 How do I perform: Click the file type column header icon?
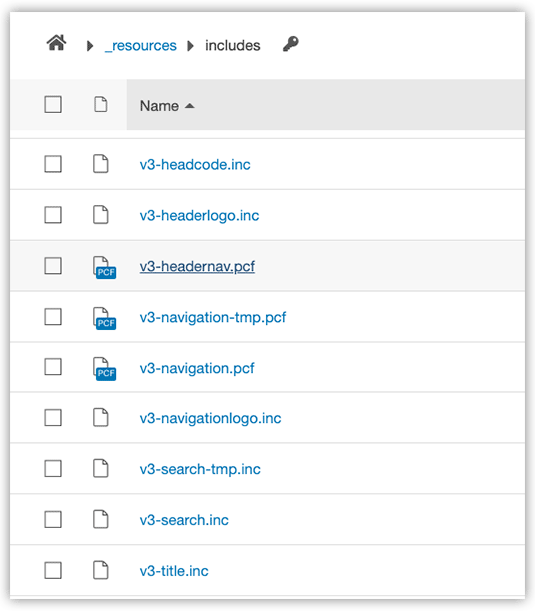pyautogui.click(x=101, y=104)
